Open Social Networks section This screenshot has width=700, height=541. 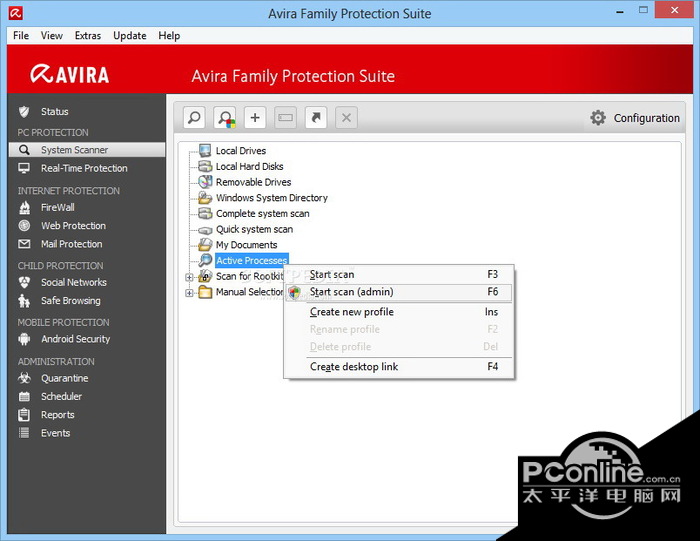click(x=74, y=283)
